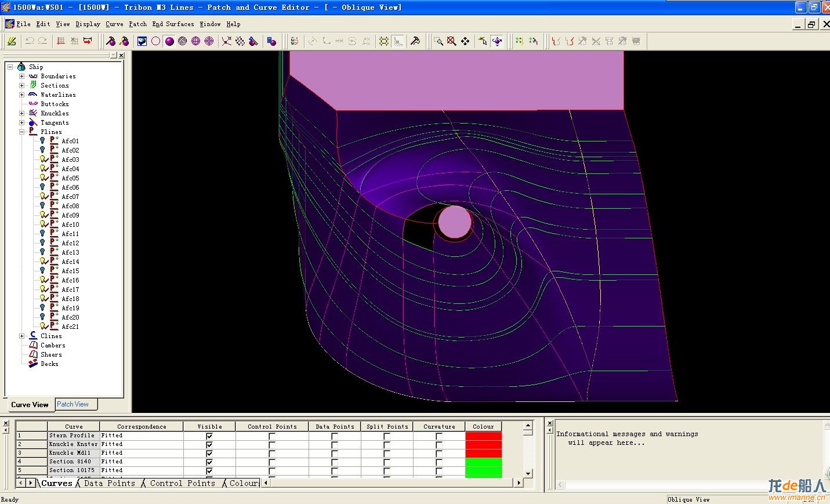Click the red grid icon in toolbar
Screen dimensions: 830x504
[x=61, y=41]
